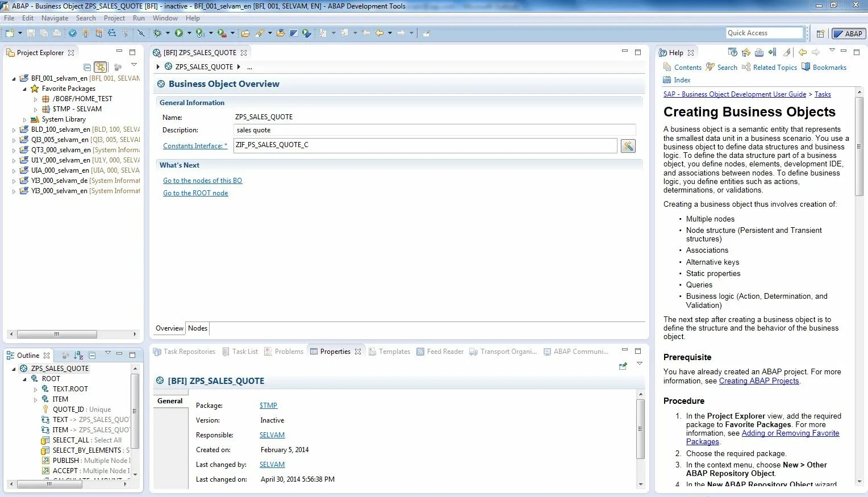
Task: Click the Debug bug toolbar icon
Action: [157, 33]
